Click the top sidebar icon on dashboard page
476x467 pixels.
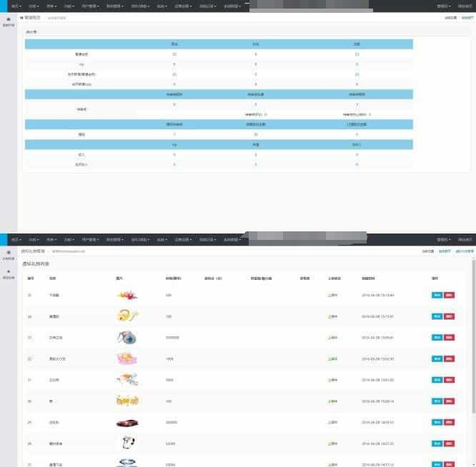9,20
